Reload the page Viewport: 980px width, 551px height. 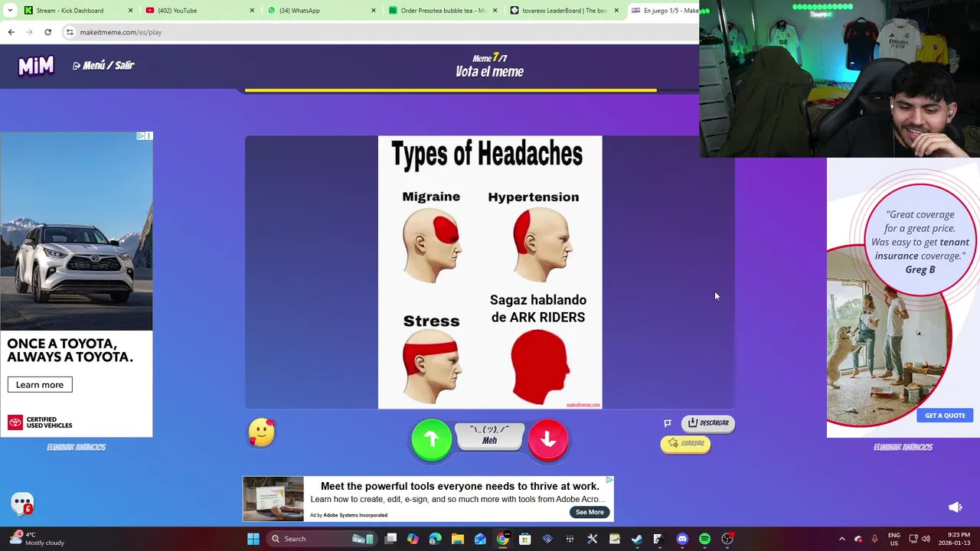47,32
